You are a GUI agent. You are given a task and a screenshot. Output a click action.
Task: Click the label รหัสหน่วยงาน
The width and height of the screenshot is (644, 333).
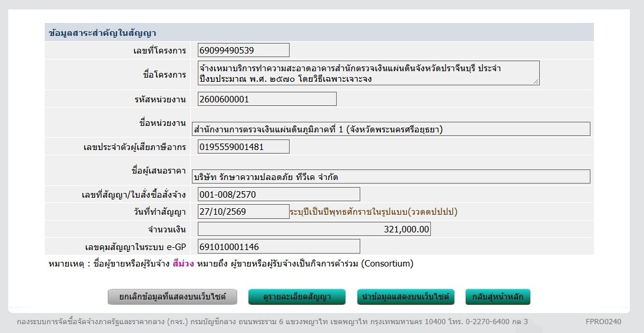tap(160, 99)
